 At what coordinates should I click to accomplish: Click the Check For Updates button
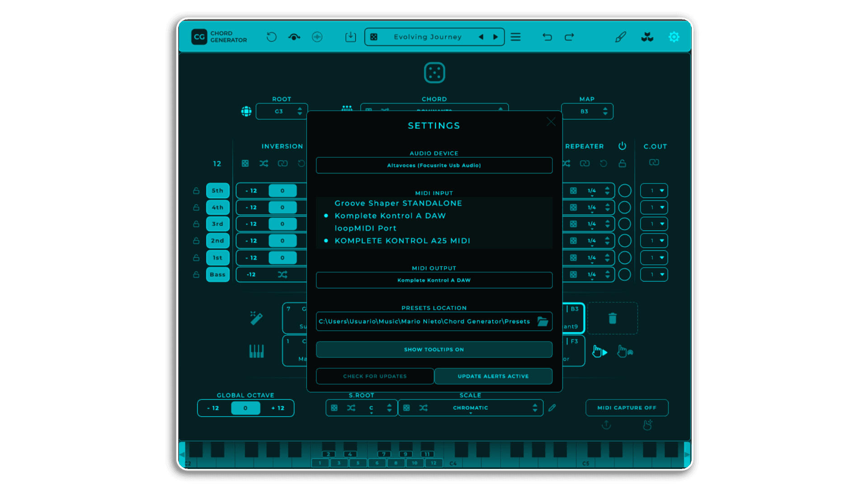[x=375, y=376]
